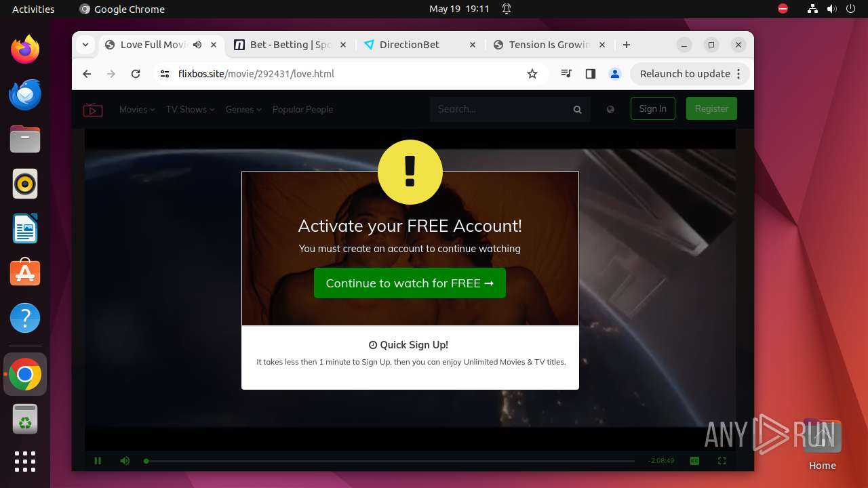Open Rhythmbox music player in dock

coord(25,184)
